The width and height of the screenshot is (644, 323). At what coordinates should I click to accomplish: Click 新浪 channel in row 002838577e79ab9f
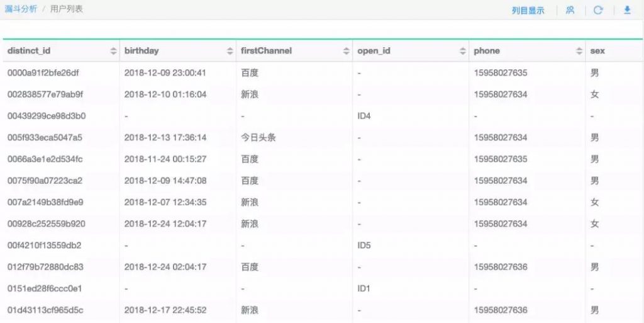249,94
